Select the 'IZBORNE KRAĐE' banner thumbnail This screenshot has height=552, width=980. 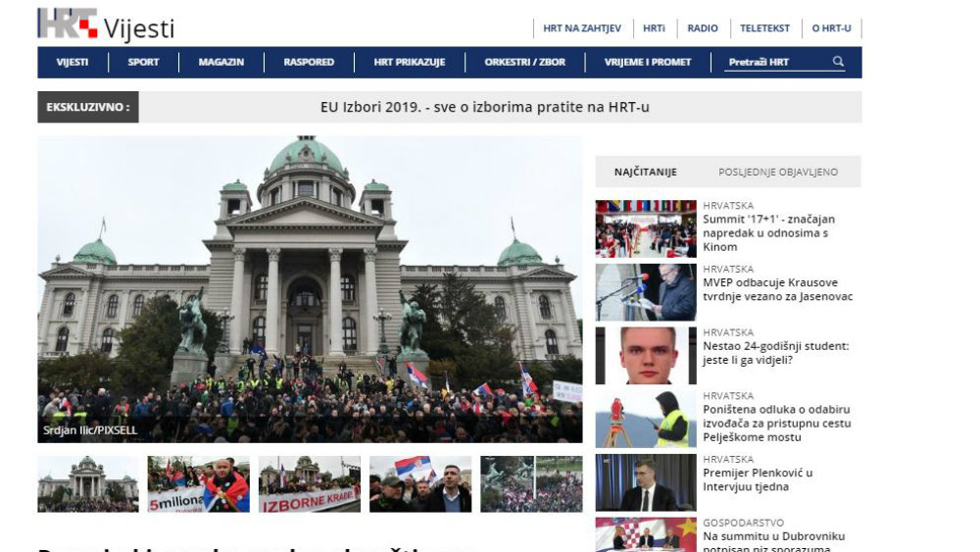[x=310, y=484]
